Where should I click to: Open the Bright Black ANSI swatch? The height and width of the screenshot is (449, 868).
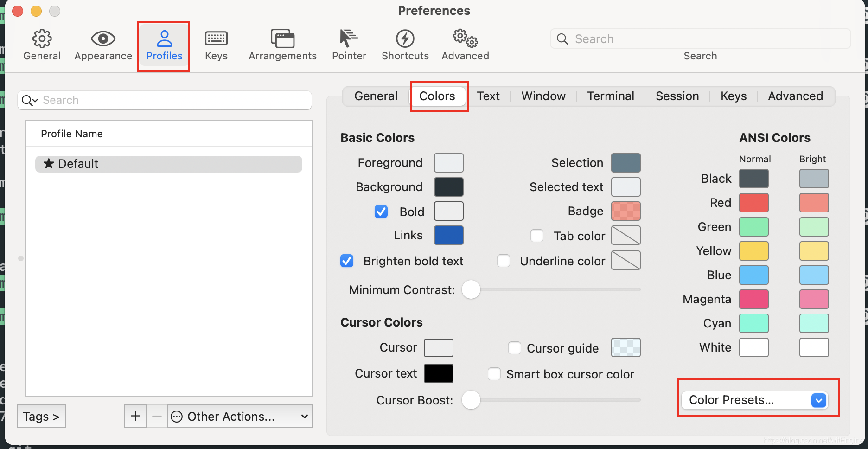pos(814,179)
